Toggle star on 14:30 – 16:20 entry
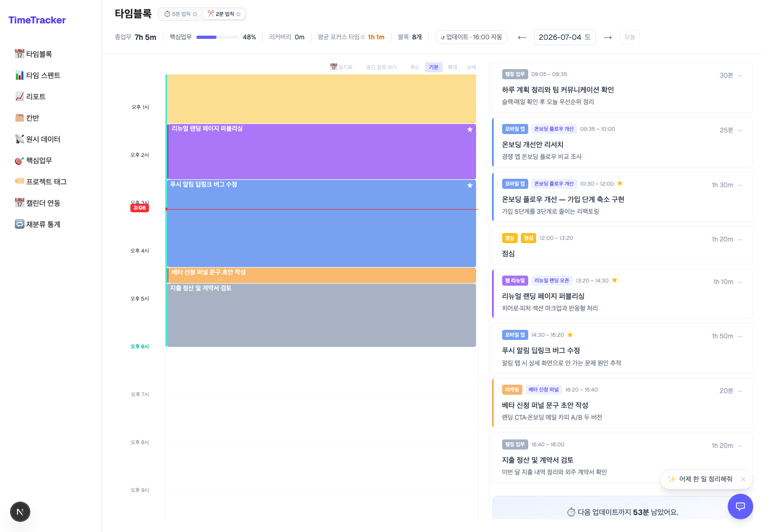The image size is (766, 532). pos(570,335)
